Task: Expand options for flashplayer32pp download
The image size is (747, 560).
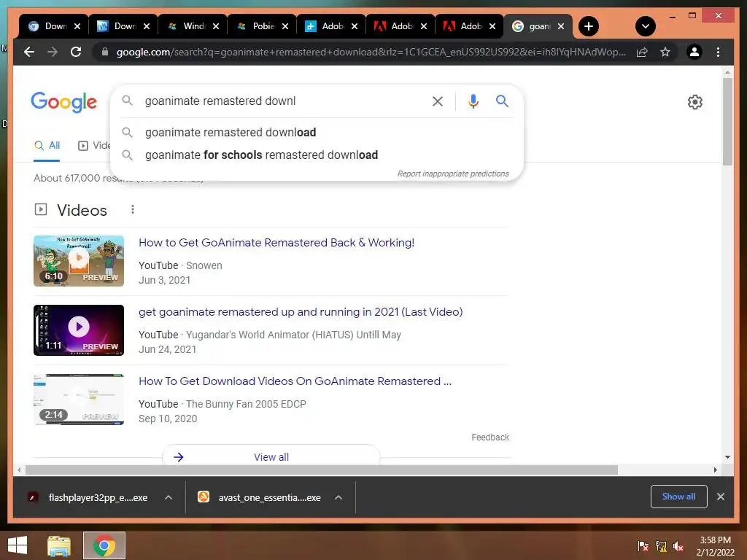Action: click(x=169, y=497)
